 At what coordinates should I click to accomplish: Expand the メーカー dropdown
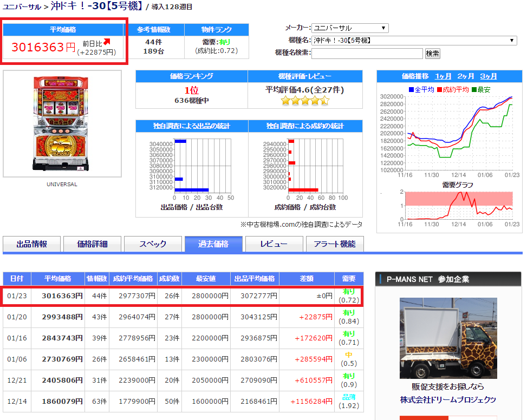point(350,28)
